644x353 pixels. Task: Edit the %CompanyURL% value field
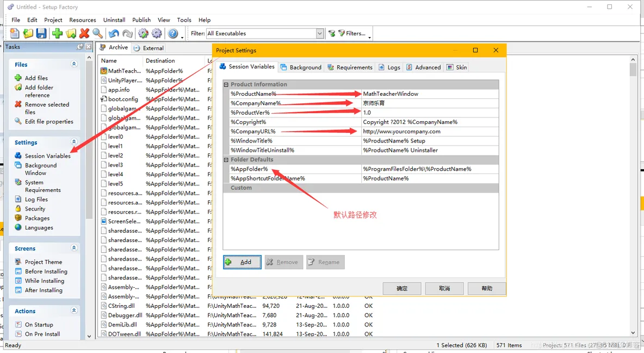pos(430,132)
